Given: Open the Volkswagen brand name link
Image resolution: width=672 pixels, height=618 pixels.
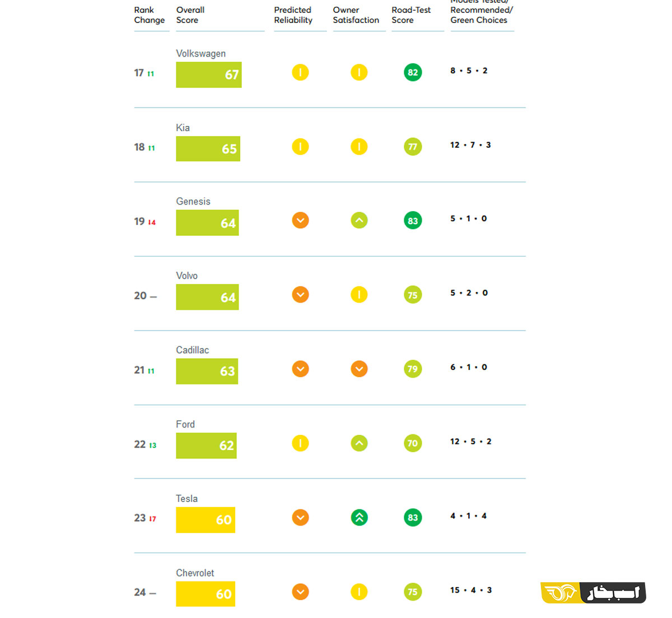Looking at the screenshot, I should [201, 54].
